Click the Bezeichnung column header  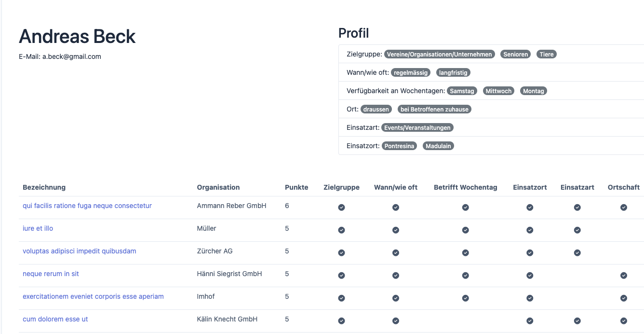44,187
